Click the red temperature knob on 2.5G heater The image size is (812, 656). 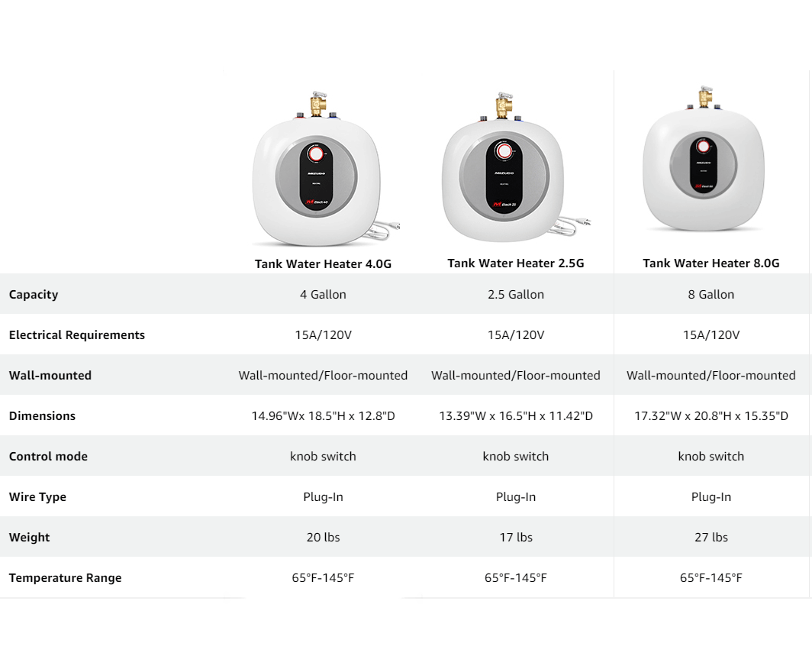coord(504,150)
